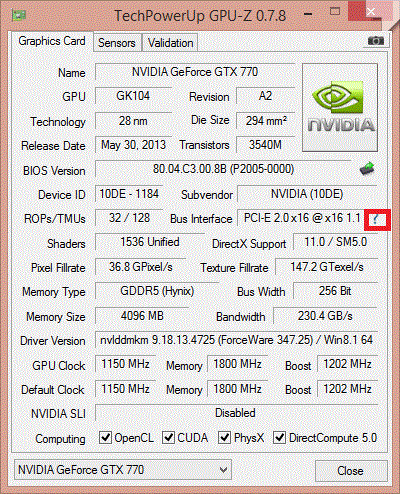Click the Revision field showing A2

tap(266, 96)
